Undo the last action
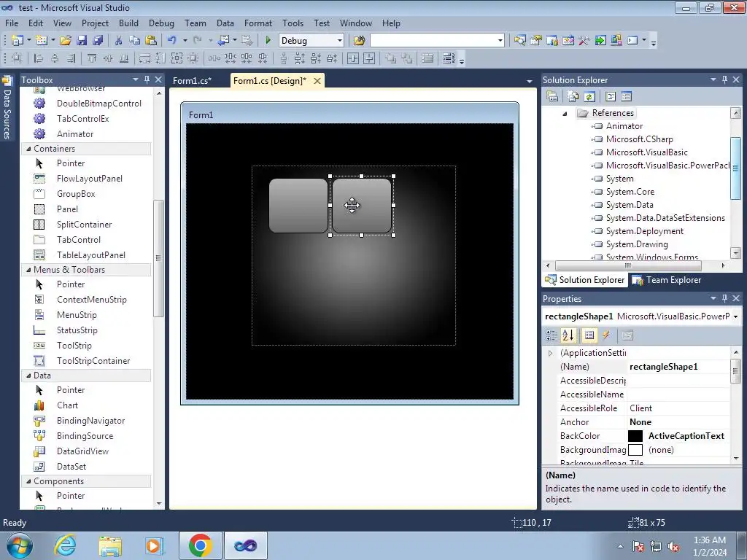Screen dimensions: 747x560 [172, 41]
